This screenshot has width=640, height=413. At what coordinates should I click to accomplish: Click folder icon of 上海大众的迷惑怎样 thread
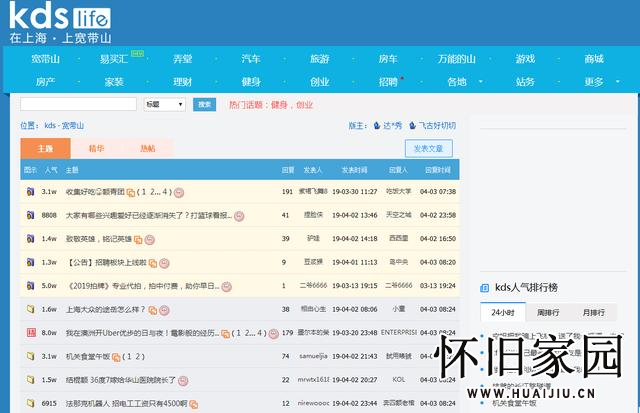(x=30, y=309)
